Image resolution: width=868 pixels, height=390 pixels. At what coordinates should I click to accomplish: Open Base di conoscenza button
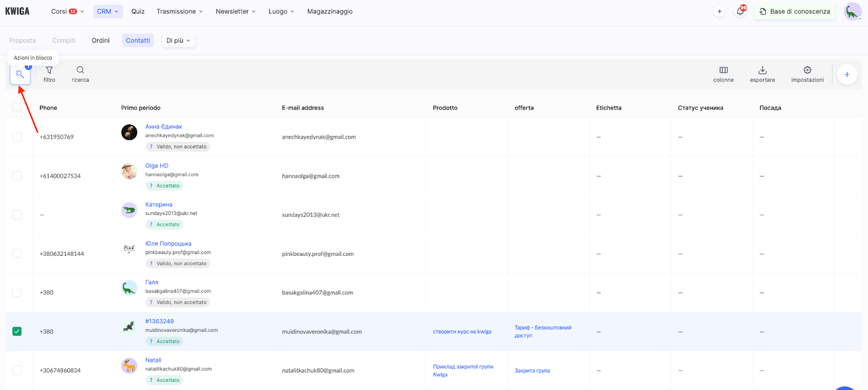[x=795, y=11]
